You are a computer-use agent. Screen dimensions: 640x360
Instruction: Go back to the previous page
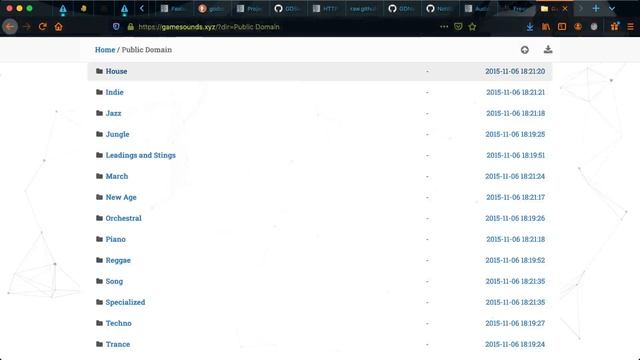(10, 27)
